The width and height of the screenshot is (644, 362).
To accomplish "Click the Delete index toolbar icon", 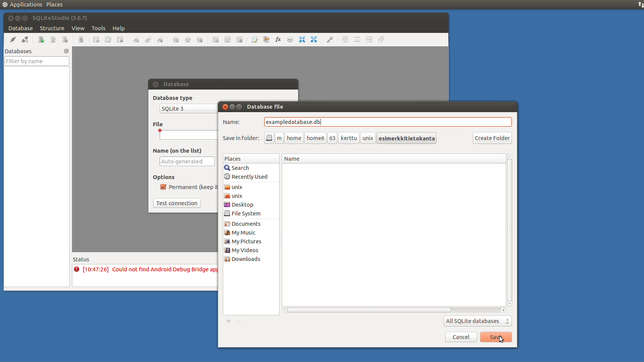I will click(160, 39).
